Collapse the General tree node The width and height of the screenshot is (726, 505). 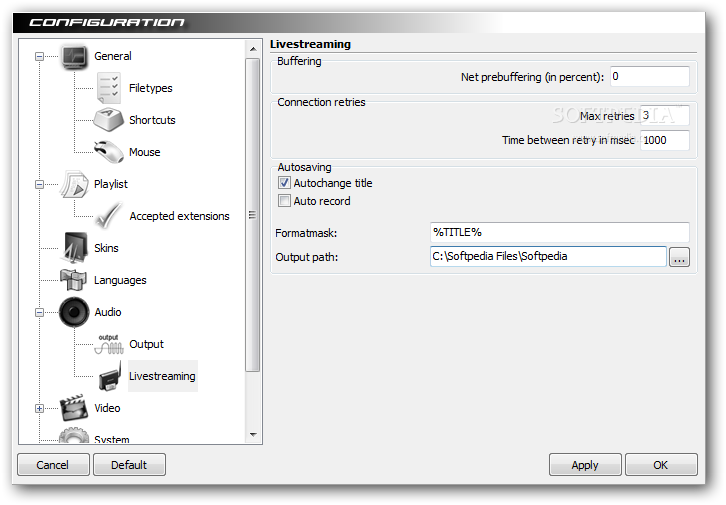(x=39, y=56)
